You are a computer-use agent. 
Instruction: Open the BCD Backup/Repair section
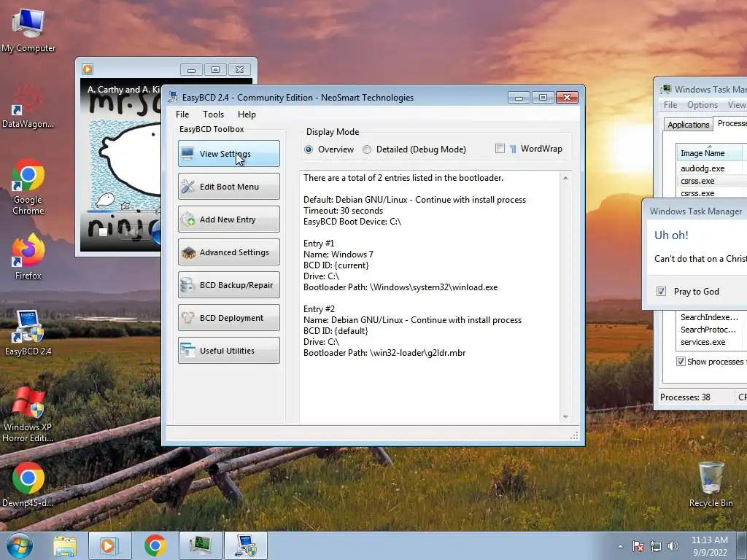(x=228, y=285)
